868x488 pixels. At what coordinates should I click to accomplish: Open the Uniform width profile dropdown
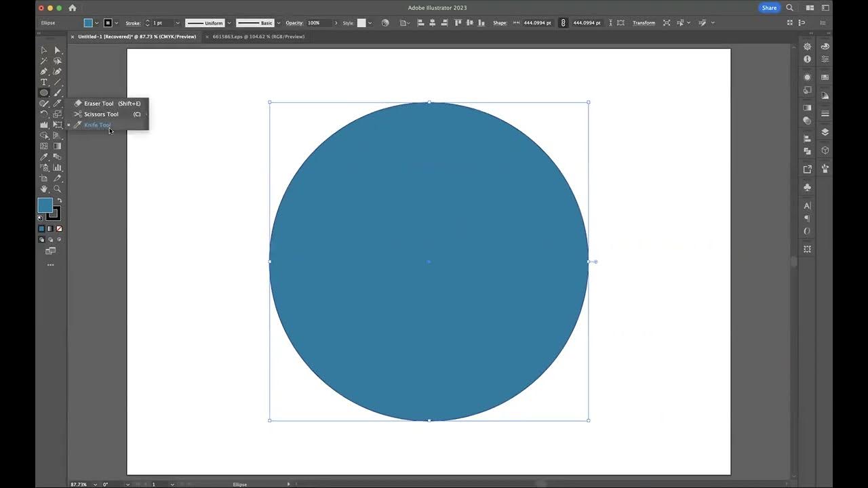point(229,23)
